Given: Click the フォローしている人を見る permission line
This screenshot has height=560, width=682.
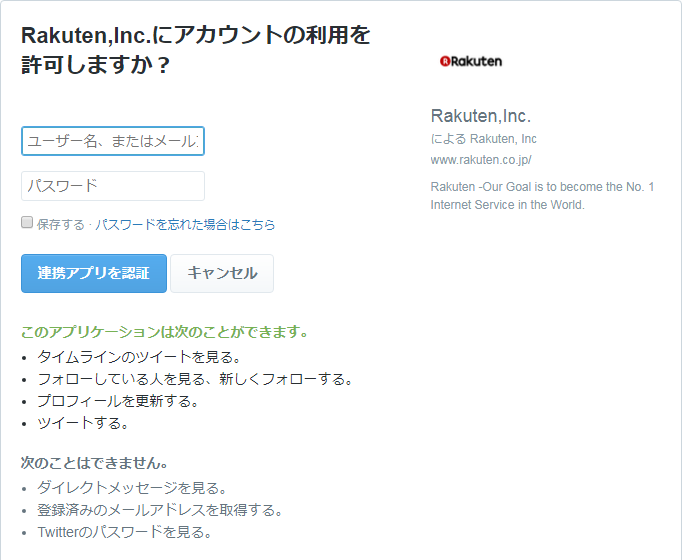Looking at the screenshot, I should [195, 379].
